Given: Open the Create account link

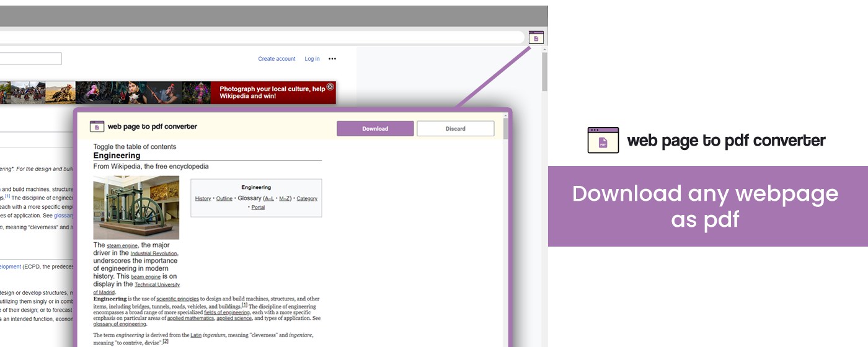Looking at the screenshot, I should 277,59.
